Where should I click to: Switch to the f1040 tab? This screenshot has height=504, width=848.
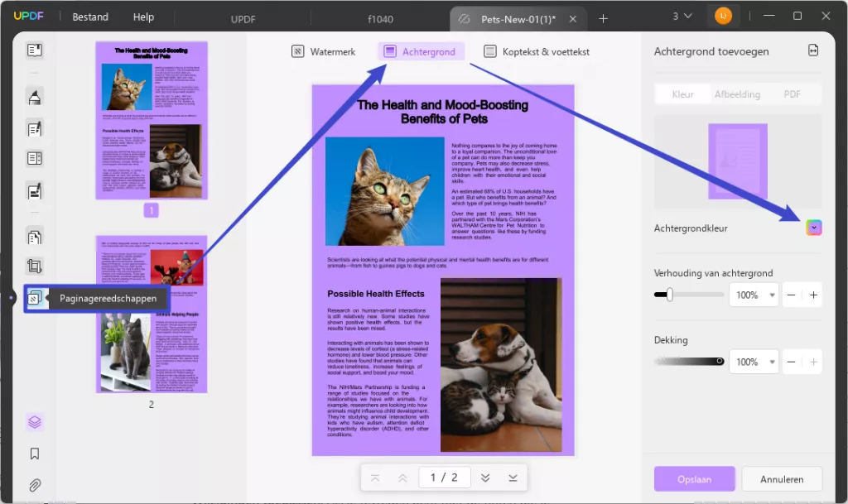380,19
